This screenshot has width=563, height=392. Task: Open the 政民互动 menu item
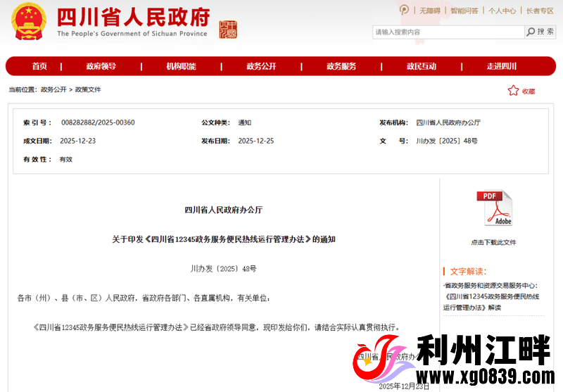421,66
